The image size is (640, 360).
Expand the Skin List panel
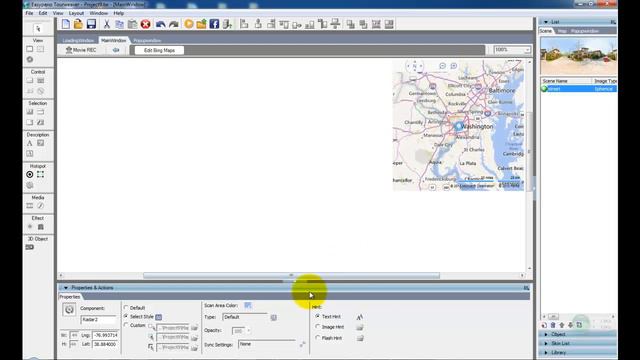pos(546,344)
